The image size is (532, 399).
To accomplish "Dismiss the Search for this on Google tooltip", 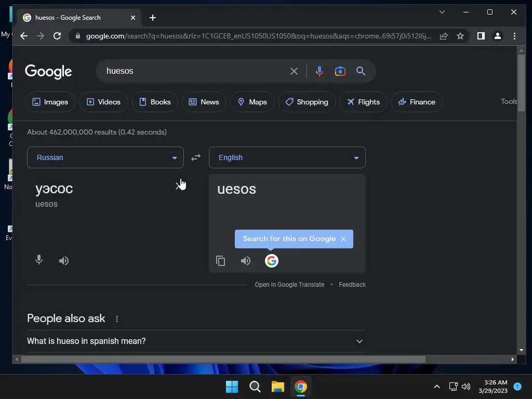I will (x=343, y=239).
